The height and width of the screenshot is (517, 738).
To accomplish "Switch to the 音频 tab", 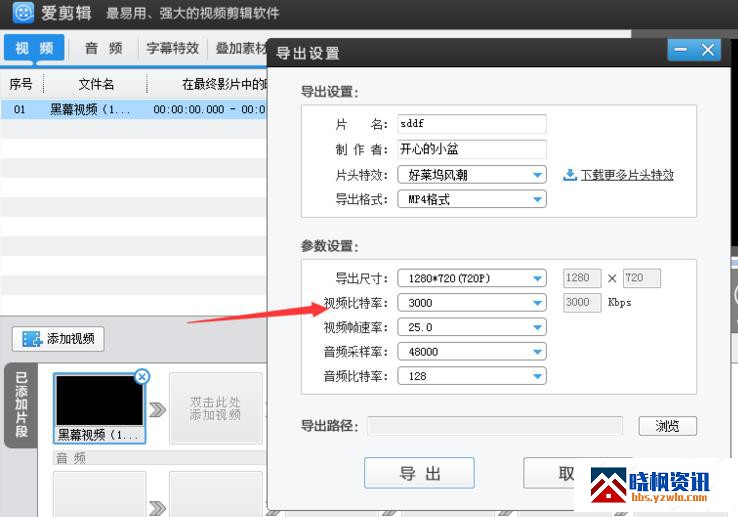I will (104, 48).
